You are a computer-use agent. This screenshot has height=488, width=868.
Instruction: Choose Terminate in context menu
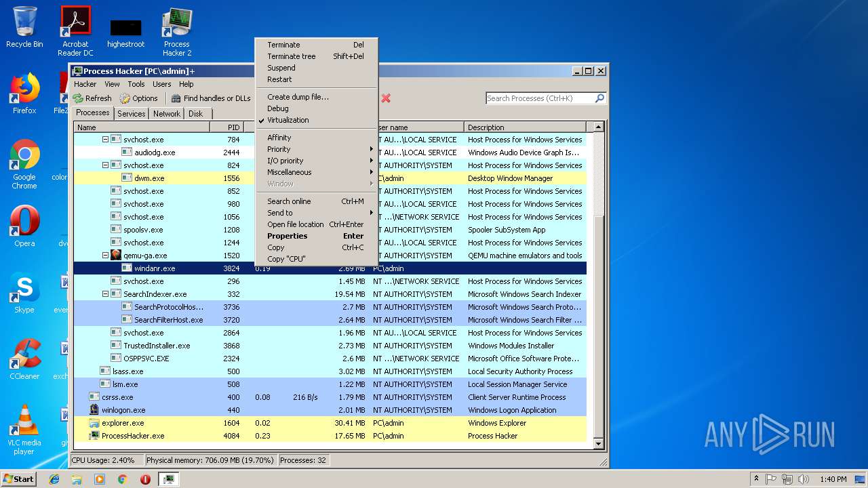316,45
